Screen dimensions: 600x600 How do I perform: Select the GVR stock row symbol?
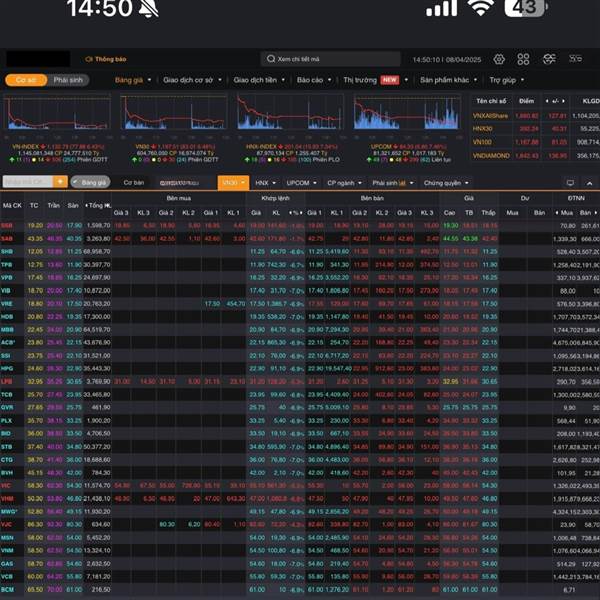7,408
